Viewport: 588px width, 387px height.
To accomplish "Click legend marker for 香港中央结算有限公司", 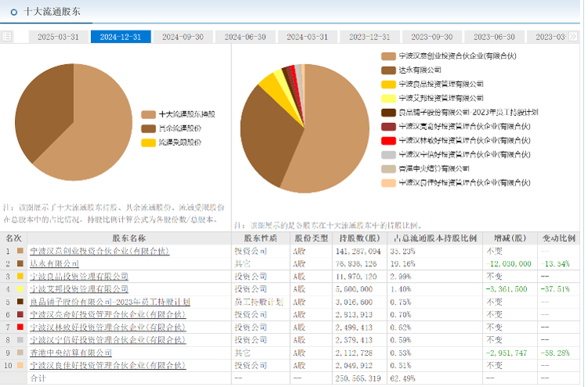I will [388, 168].
